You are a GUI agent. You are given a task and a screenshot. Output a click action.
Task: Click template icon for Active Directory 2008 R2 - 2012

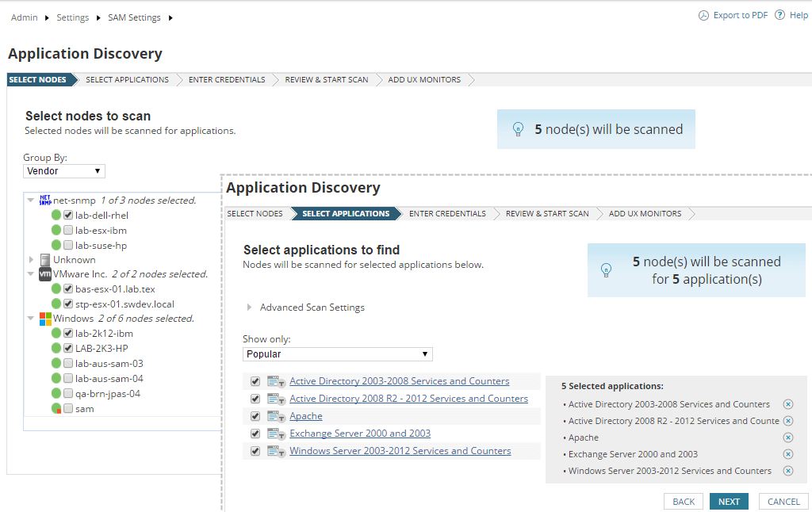pyautogui.click(x=276, y=399)
